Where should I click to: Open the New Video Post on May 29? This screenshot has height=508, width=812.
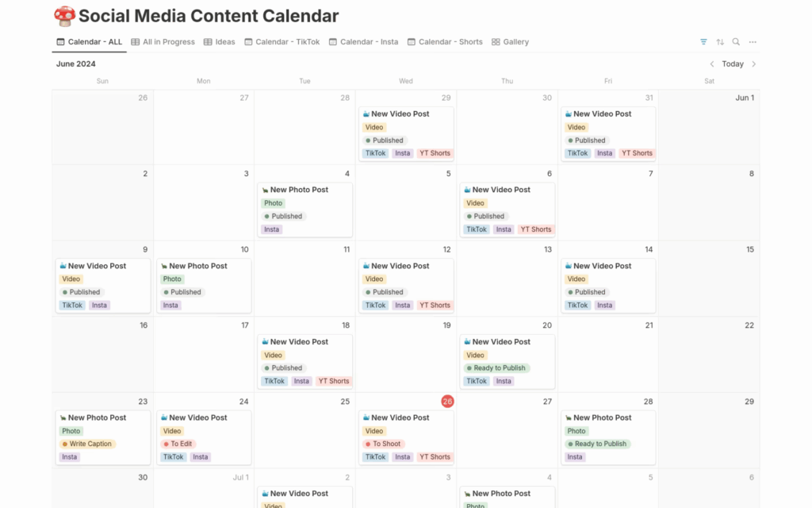pyautogui.click(x=400, y=114)
